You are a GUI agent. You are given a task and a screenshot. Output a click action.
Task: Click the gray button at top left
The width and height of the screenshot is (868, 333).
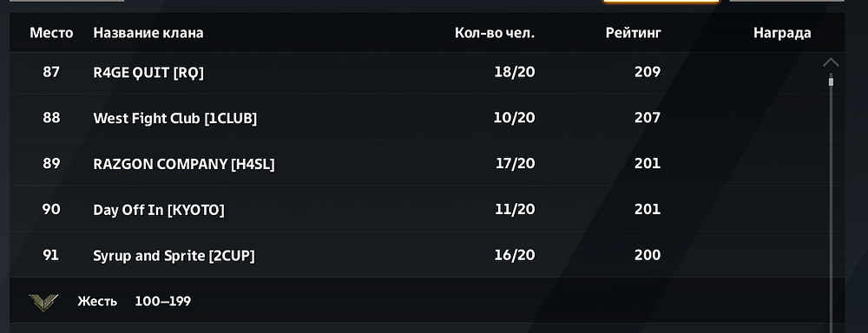67,1
